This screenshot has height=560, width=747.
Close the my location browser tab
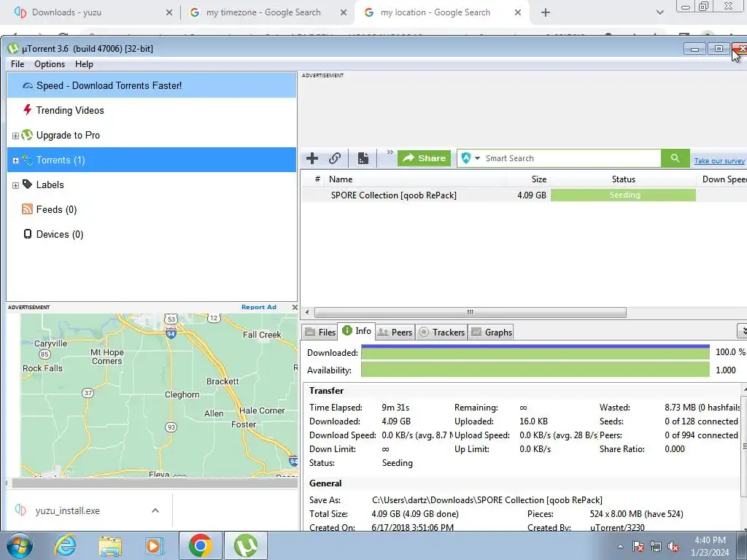click(x=518, y=12)
